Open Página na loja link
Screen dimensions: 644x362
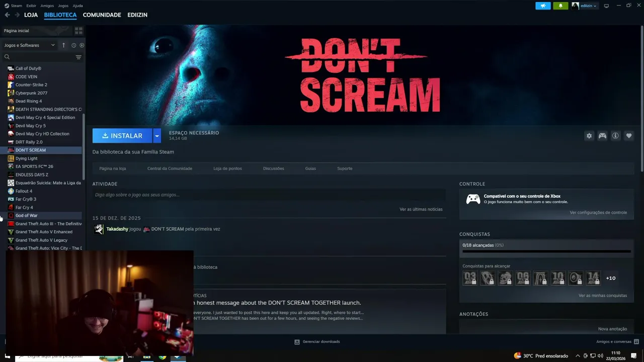click(113, 168)
